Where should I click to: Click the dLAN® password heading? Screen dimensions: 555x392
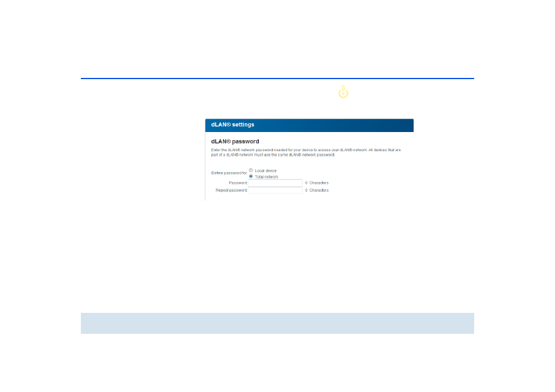(x=235, y=141)
